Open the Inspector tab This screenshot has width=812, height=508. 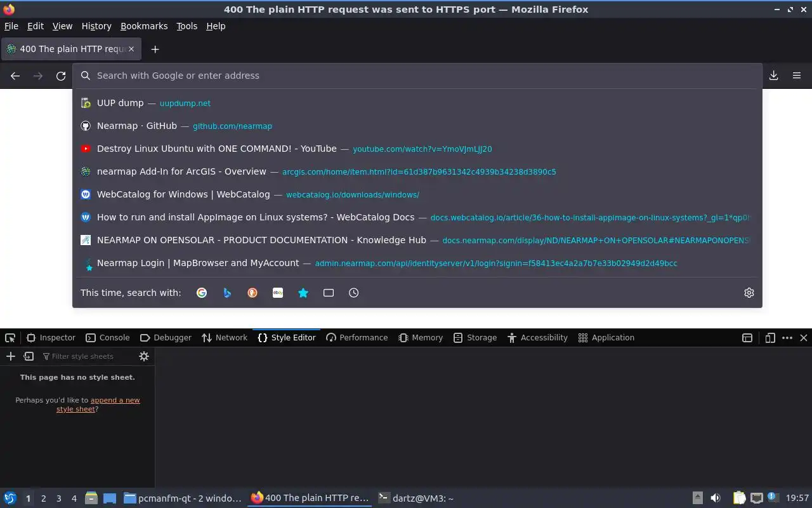51,338
